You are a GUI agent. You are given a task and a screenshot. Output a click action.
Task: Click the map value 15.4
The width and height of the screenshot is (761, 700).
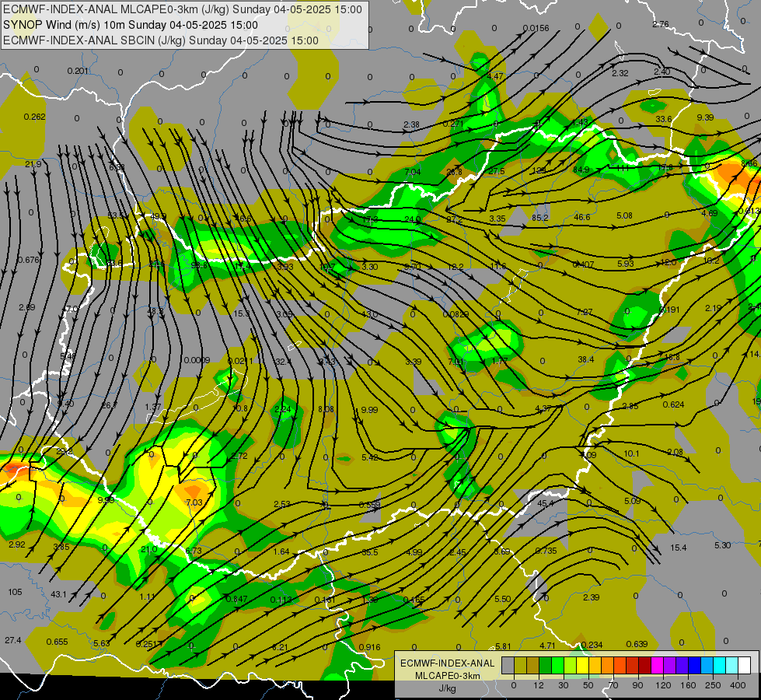[x=679, y=548]
